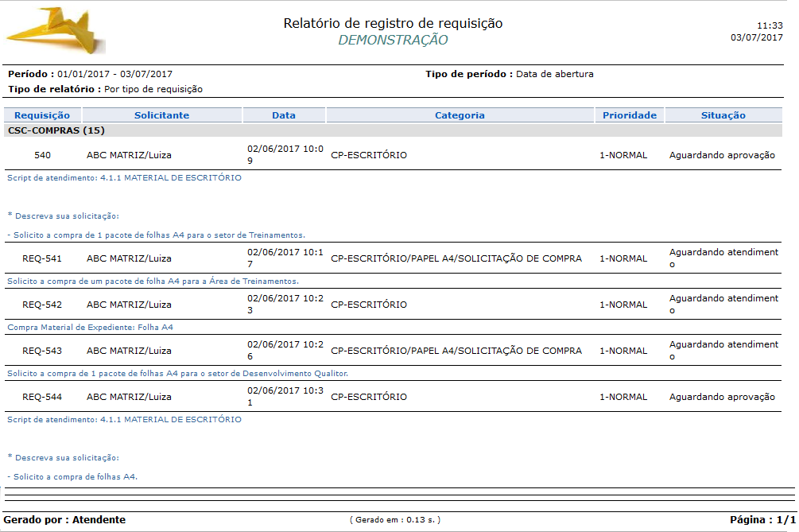Click category CP-ESCRITÓRIO in row 540
The width and height of the screenshot is (799, 532).
point(369,155)
